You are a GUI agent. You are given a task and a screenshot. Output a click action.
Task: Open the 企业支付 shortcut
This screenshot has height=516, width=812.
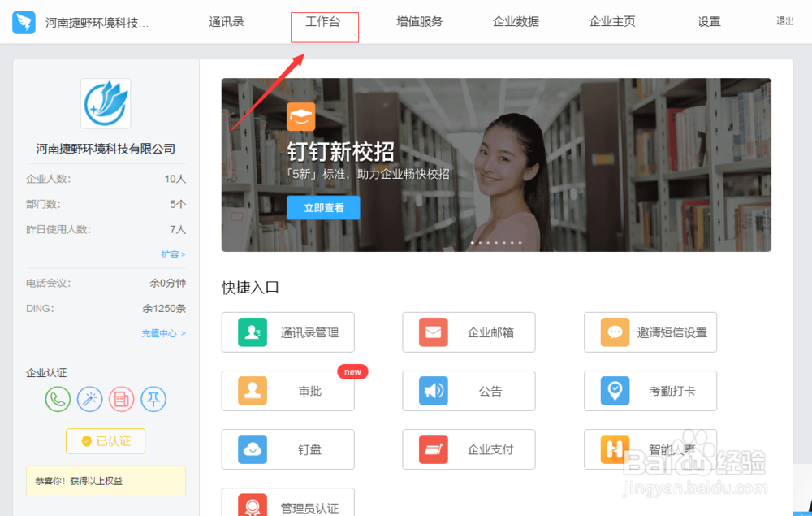click(469, 449)
